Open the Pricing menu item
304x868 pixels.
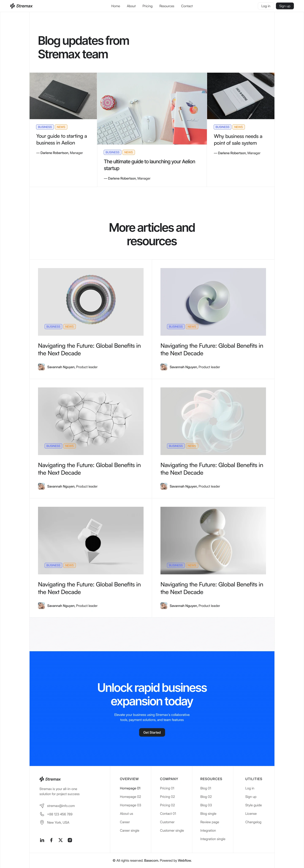coord(147,6)
